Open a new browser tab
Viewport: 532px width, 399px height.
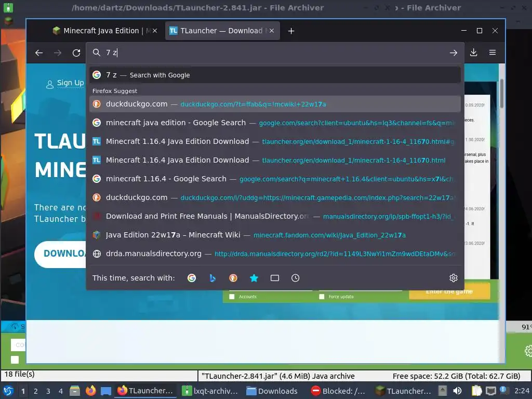291,31
